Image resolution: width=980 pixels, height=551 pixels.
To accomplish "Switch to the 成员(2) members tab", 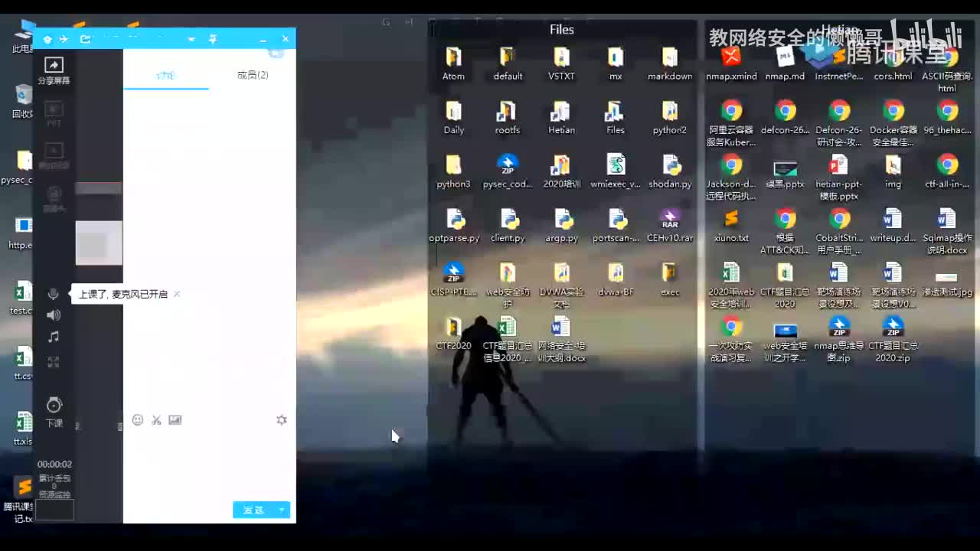I will click(x=253, y=75).
